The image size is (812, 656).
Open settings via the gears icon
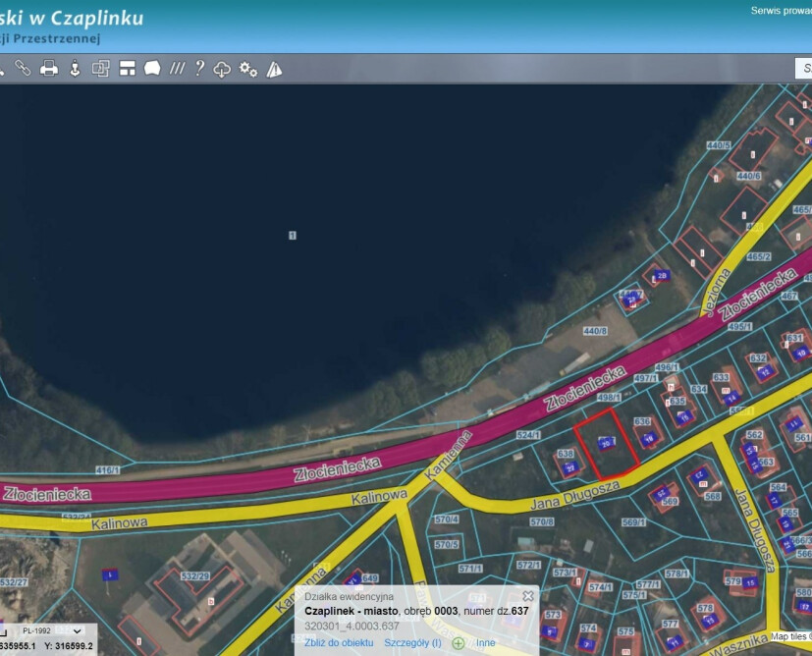[x=248, y=69]
